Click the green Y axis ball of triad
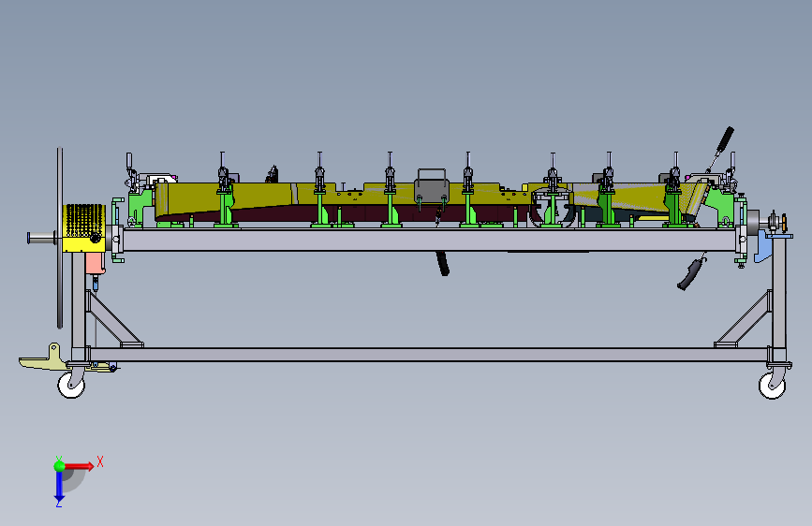Image resolution: width=812 pixels, height=526 pixels. point(59,466)
